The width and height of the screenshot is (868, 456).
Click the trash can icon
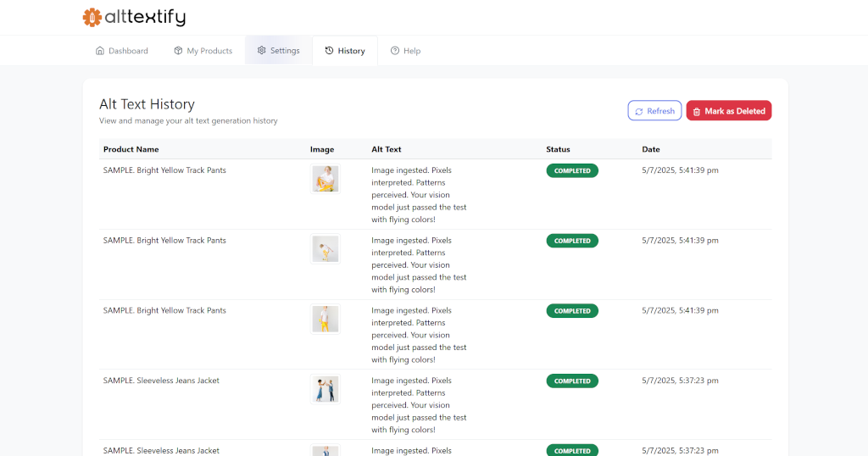(x=697, y=111)
